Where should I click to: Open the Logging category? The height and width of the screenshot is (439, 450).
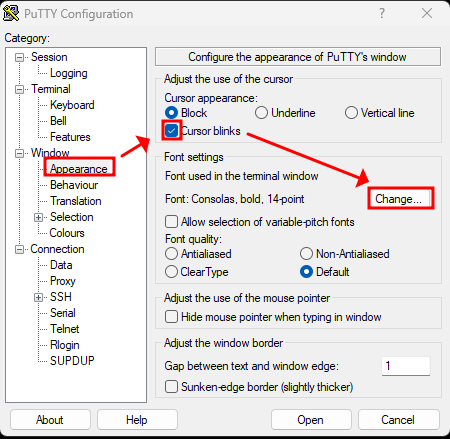click(x=69, y=73)
